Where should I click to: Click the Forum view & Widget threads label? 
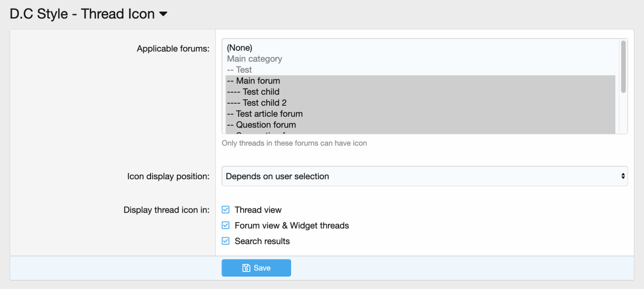[x=292, y=226]
